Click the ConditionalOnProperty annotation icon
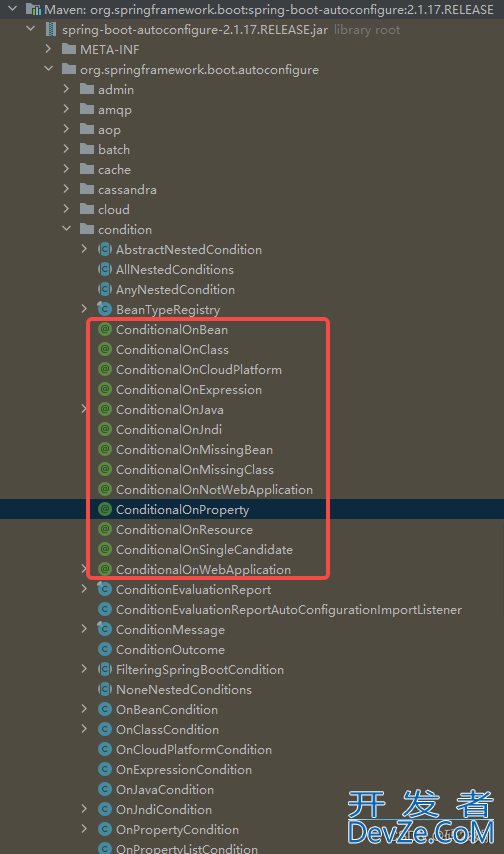Screen dimensions: 504x854 (105, 509)
